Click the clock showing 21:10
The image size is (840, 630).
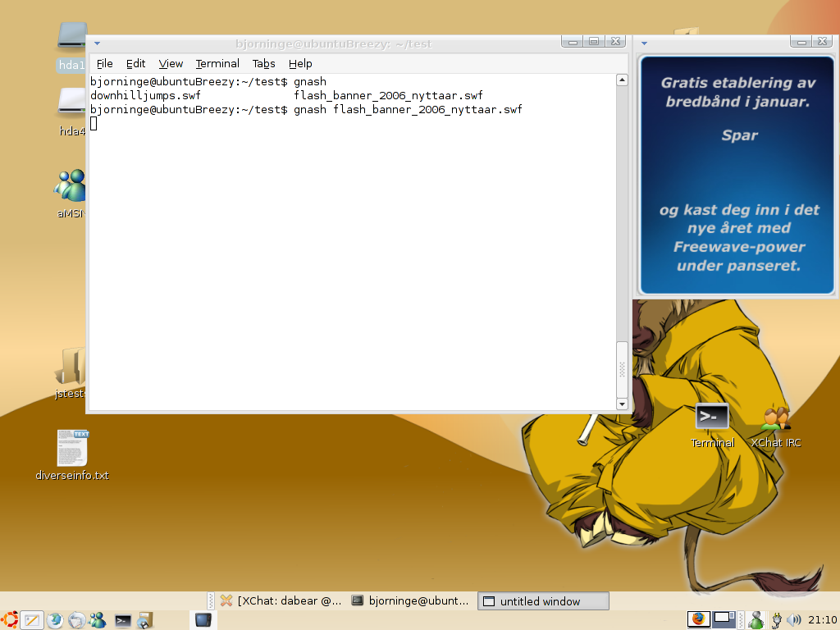822,620
